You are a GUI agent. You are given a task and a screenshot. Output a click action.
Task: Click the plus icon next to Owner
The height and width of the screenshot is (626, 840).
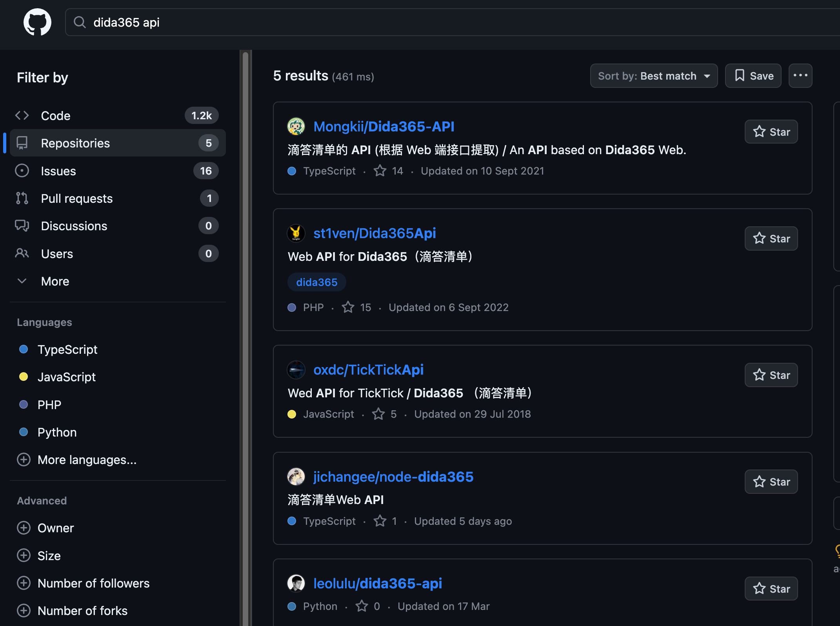[x=24, y=528]
